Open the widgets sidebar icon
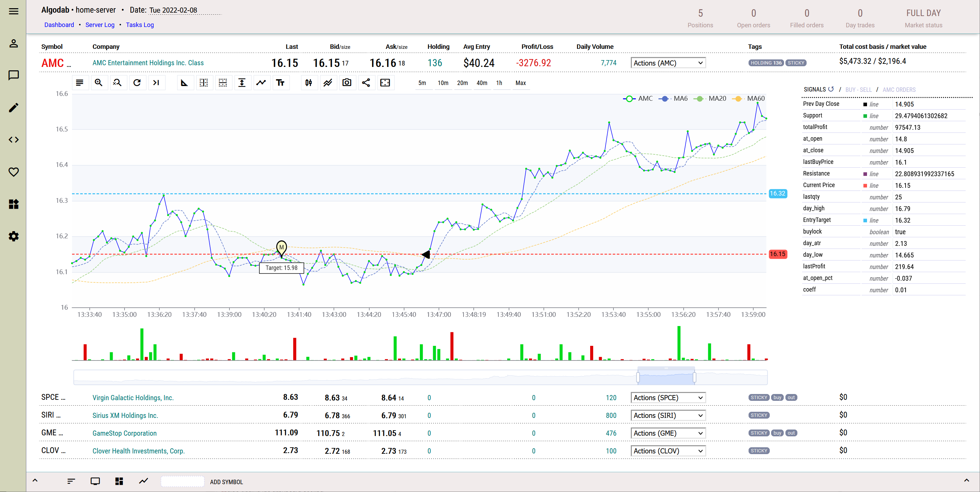Screen dimensions: 980x492 click(x=14, y=204)
